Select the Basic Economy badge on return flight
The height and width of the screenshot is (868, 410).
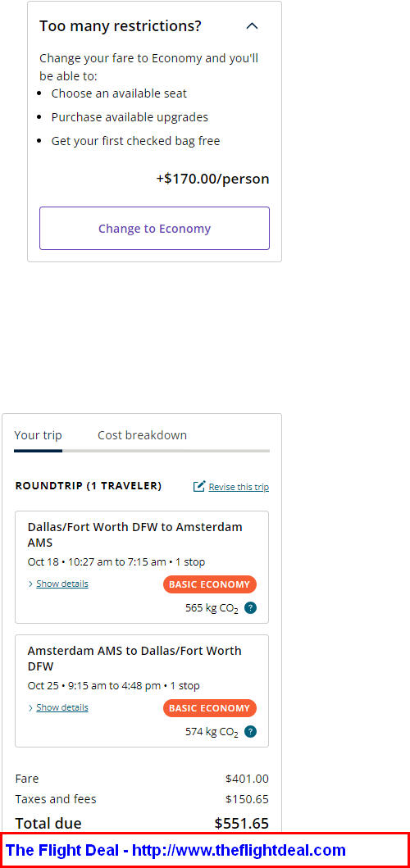pyautogui.click(x=210, y=708)
